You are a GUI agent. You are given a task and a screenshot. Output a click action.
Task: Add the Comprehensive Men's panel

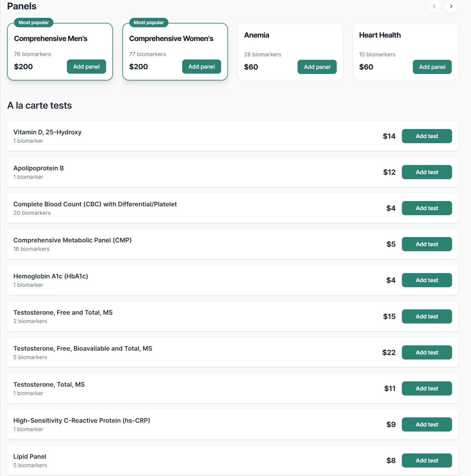tap(86, 67)
